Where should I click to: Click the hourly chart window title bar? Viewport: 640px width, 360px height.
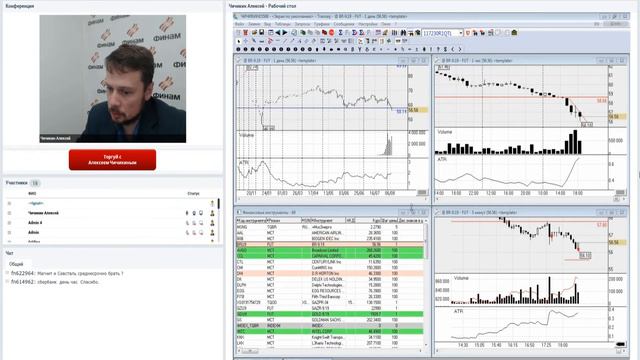point(530,60)
